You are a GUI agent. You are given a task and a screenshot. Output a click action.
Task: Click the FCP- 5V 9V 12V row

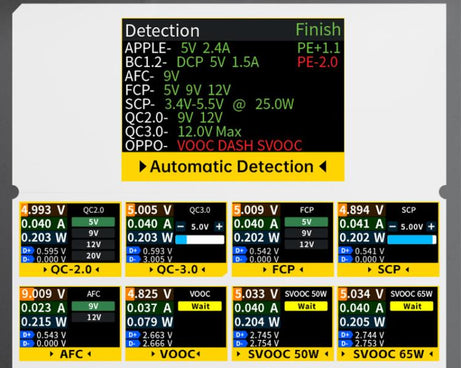coord(178,90)
